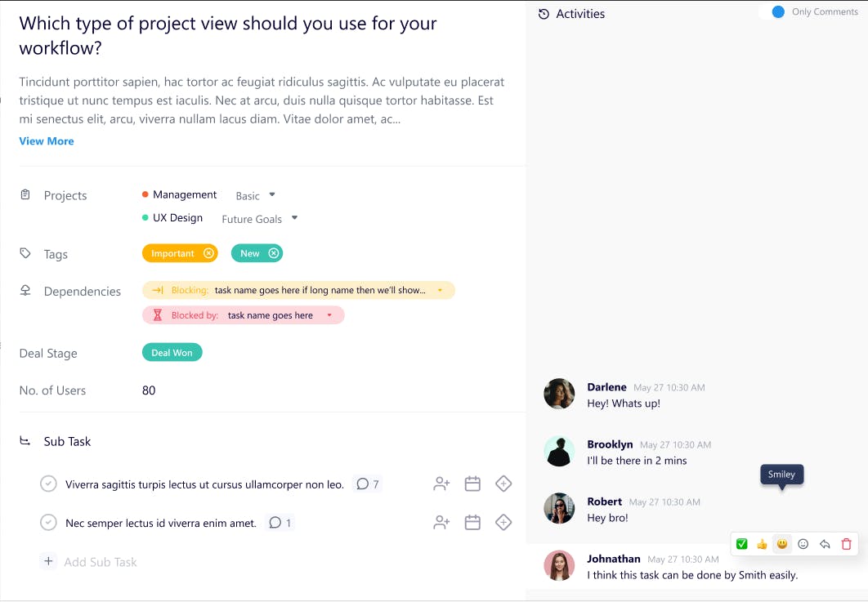Image resolution: width=868 pixels, height=602 pixels.
Task: Mark Viverra sagittis subtask as complete
Action: point(48,484)
